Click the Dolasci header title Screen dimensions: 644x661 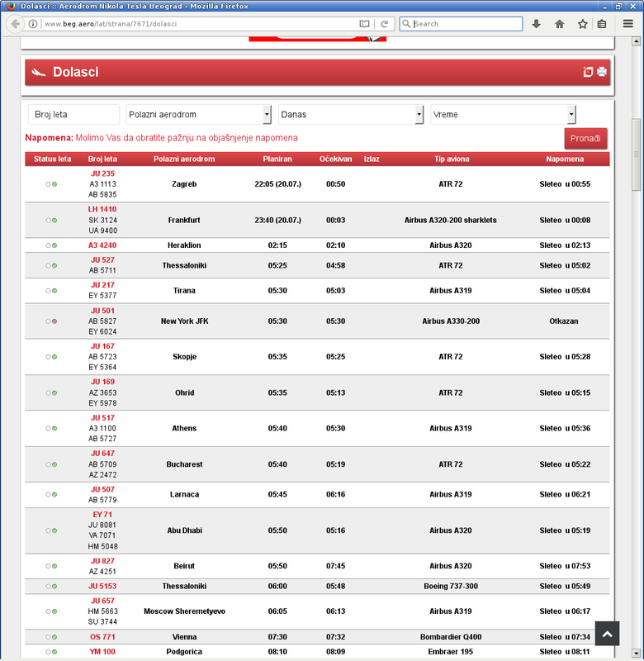coord(75,72)
